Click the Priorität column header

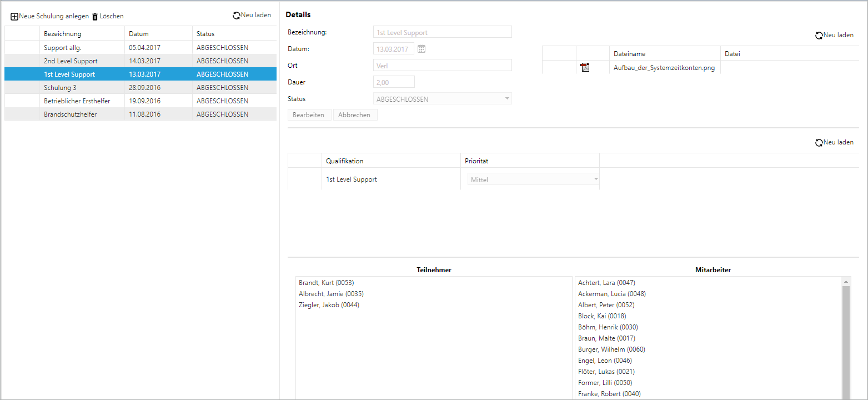pos(530,161)
